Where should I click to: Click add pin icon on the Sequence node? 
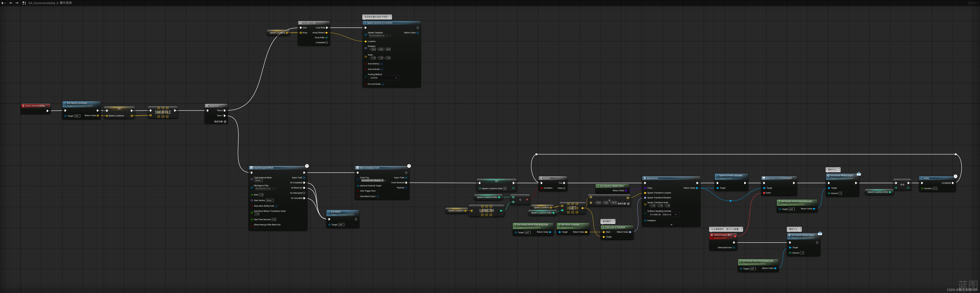click(225, 122)
